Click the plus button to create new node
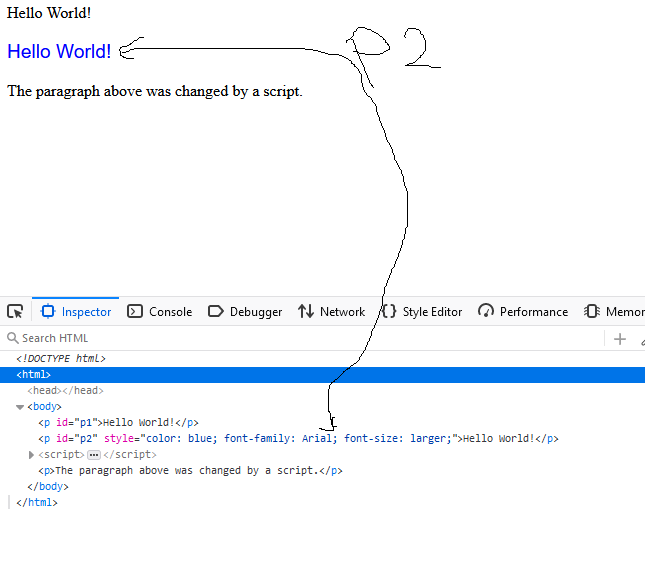645x580 pixels. coord(619,339)
